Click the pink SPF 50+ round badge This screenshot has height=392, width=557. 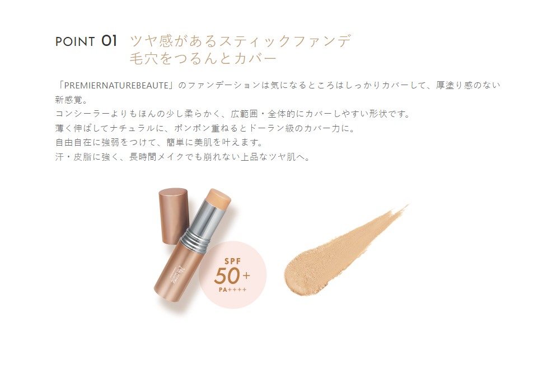pyautogui.click(x=232, y=275)
